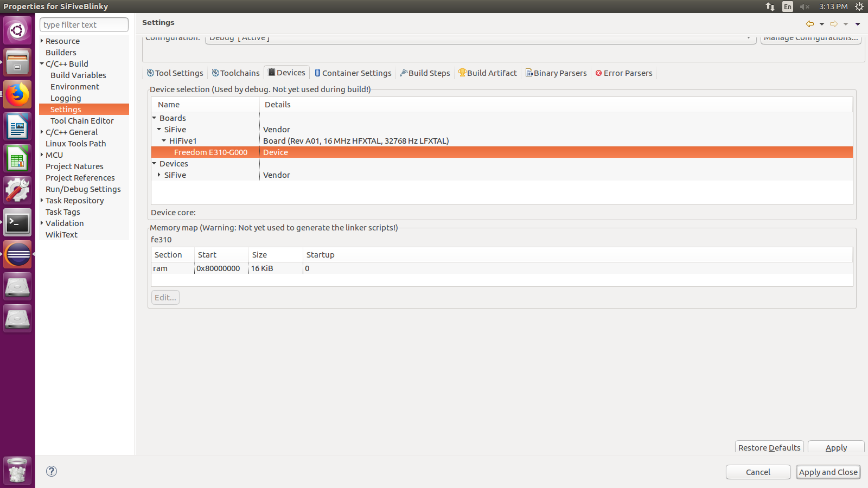Open LibreOffice Writer from dock
868x488 pixels.
coord(17,126)
